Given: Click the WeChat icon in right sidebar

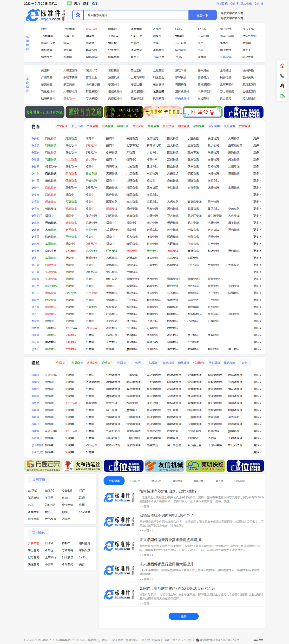Looking at the screenshot, I should (x=282, y=96).
